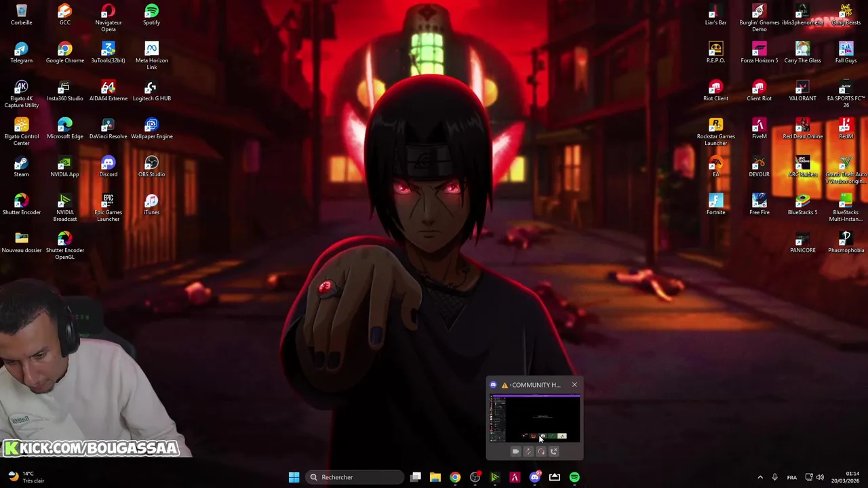The width and height of the screenshot is (868, 488).
Task: Open the Shutter Encoder shortcut
Action: coord(21,205)
